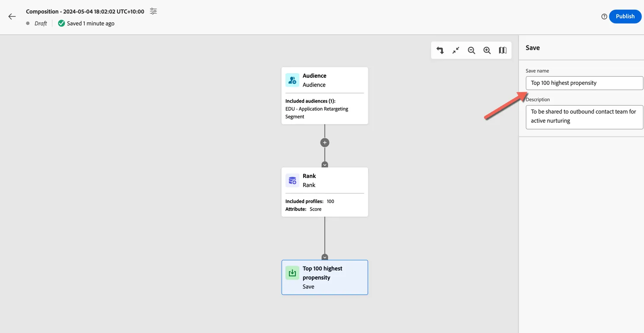Click the green saved checkmark icon
The width and height of the screenshot is (644, 333).
pyautogui.click(x=61, y=23)
